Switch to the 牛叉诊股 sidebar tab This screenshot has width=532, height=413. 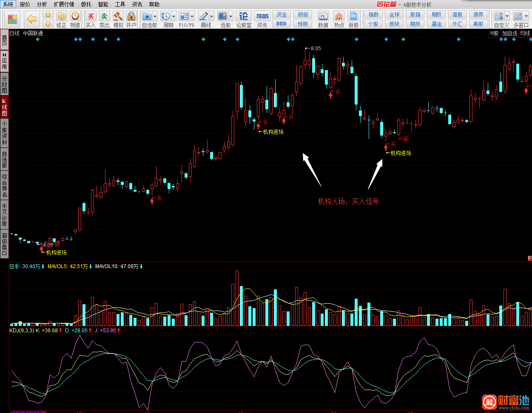[4, 215]
